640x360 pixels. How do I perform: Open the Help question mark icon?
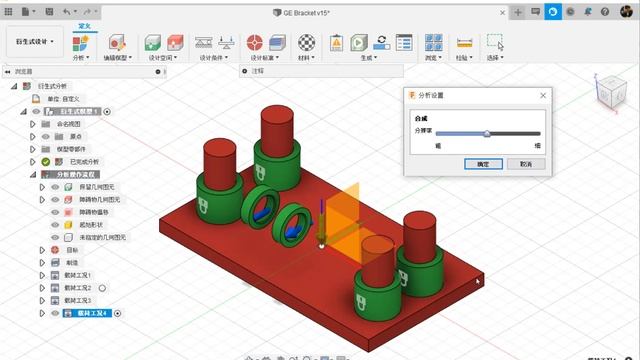click(x=605, y=12)
